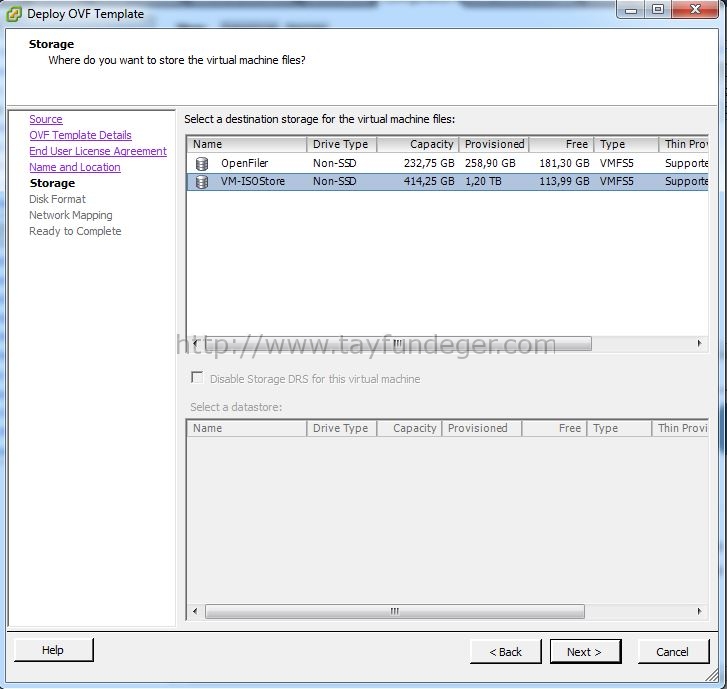Viewport: 727px width, 689px height.
Task: Click OpenFiler's VMFS5 type cell
Action: pos(616,163)
